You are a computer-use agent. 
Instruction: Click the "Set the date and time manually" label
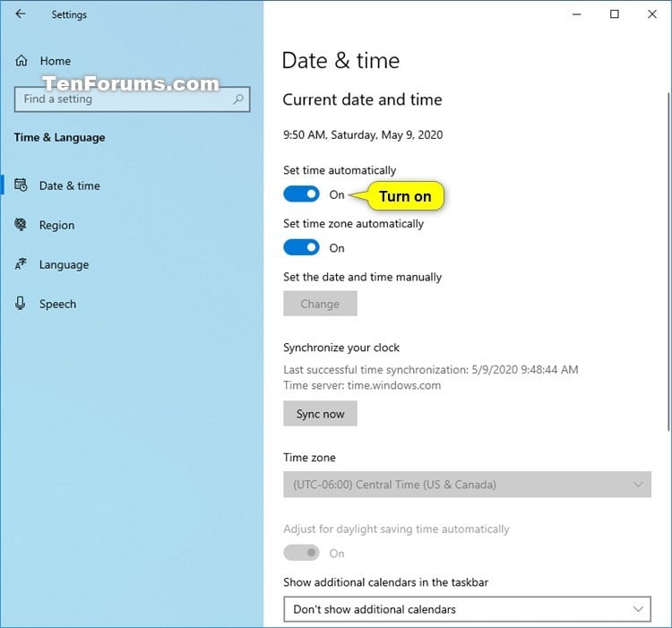(362, 277)
